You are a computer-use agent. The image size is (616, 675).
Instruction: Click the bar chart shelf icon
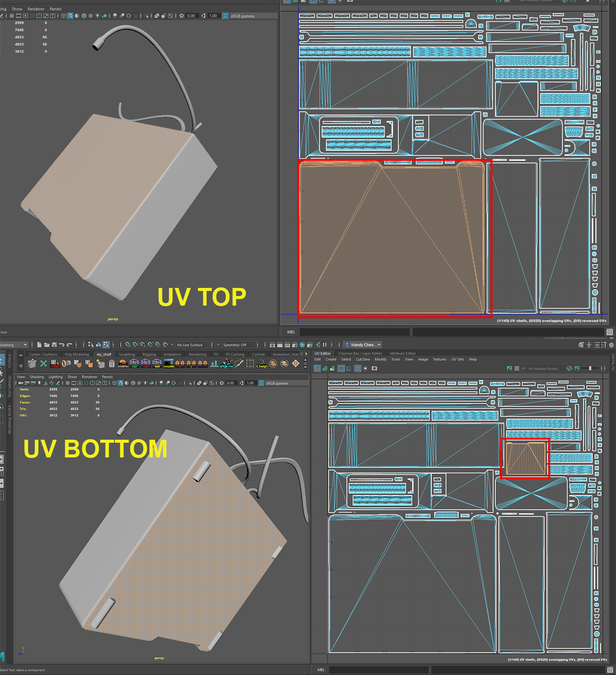click(x=215, y=363)
